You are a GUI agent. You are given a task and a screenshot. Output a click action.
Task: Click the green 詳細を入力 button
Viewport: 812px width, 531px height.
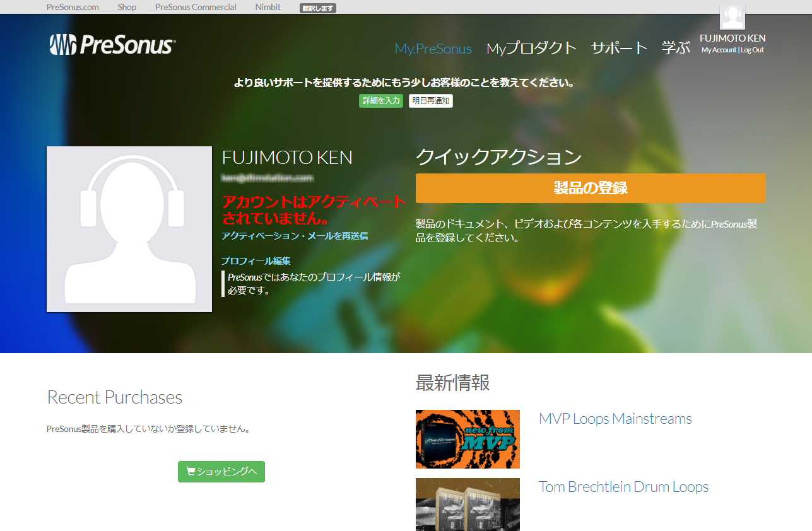[381, 101]
